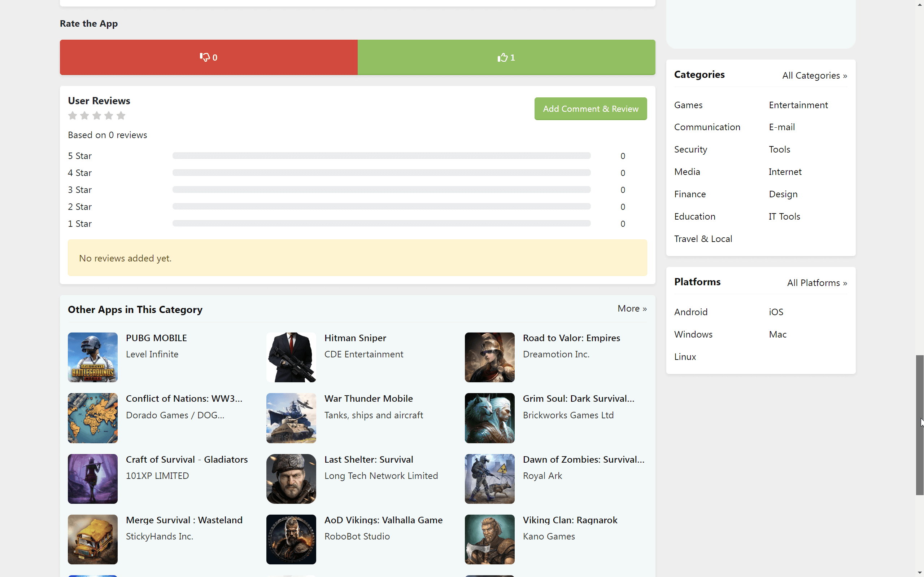Open the Hitman Sniper app page

click(355, 338)
